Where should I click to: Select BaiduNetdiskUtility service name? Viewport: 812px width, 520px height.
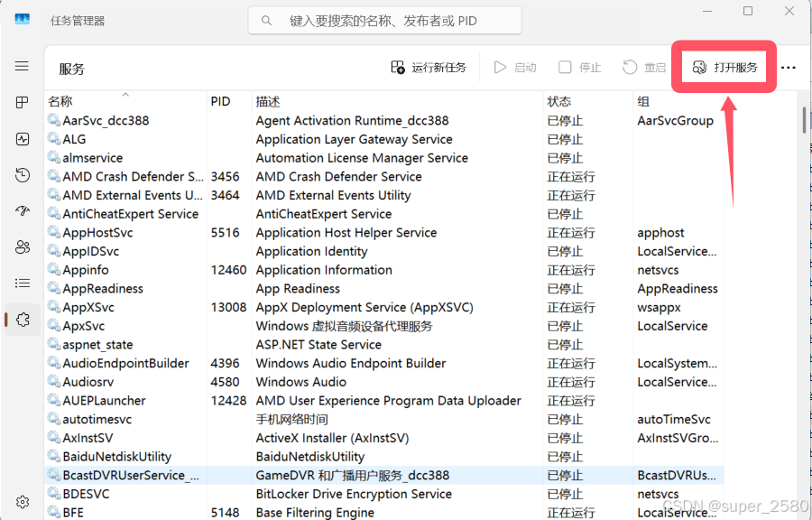pos(117,456)
